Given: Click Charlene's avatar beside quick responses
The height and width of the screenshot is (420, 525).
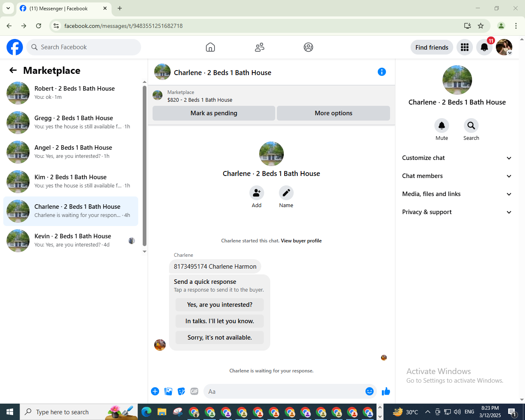Looking at the screenshot, I should [x=160, y=345].
